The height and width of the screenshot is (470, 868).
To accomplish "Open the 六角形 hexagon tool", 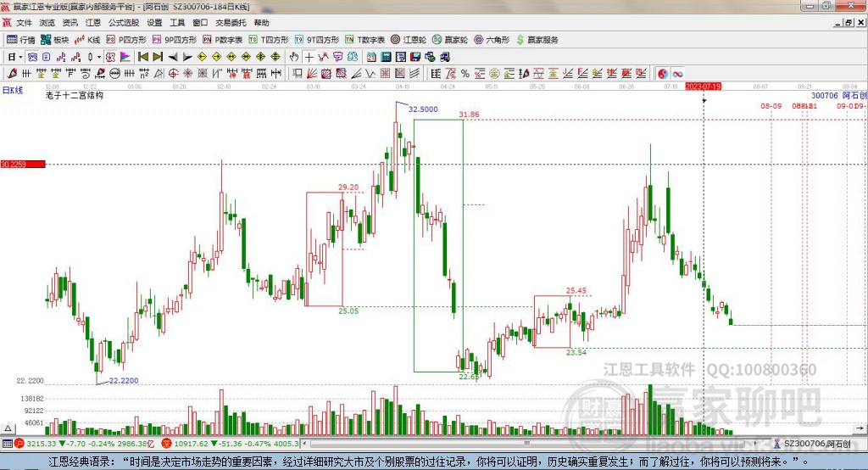I will pyautogui.click(x=492, y=40).
